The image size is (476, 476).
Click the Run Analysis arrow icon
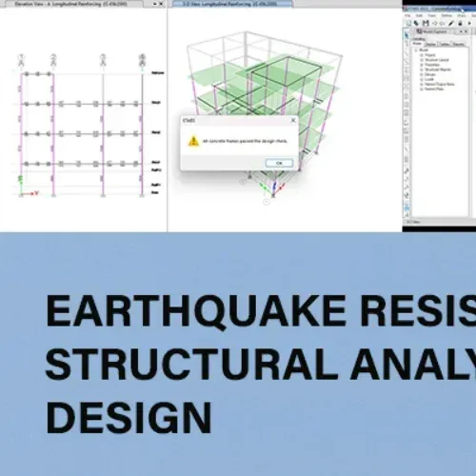point(469,23)
